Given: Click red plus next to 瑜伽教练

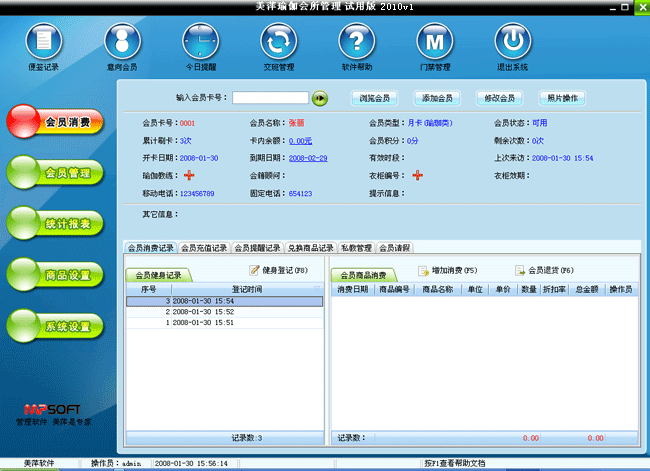Looking at the screenshot, I should point(190,176).
